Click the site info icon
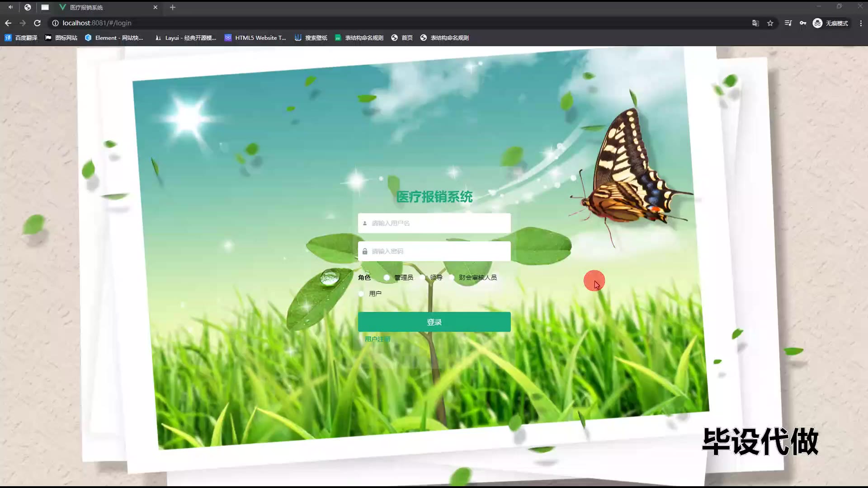The width and height of the screenshot is (868, 488). (55, 23)
